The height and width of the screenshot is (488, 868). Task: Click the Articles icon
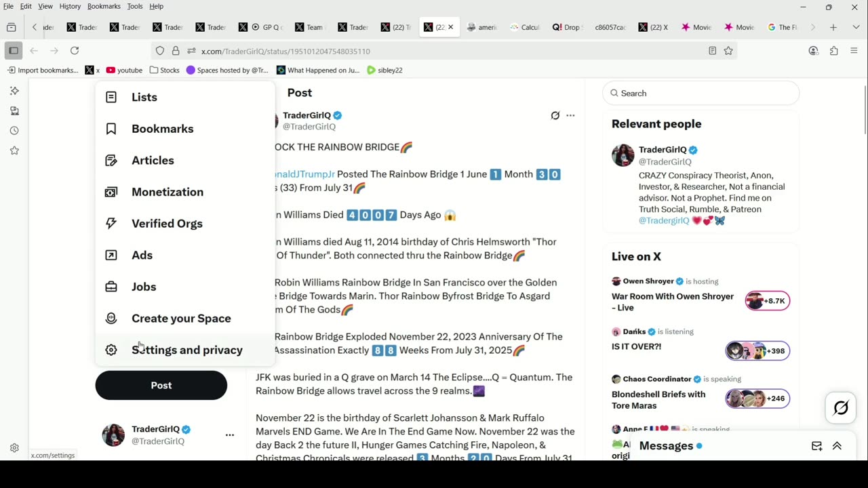(111, 161)
